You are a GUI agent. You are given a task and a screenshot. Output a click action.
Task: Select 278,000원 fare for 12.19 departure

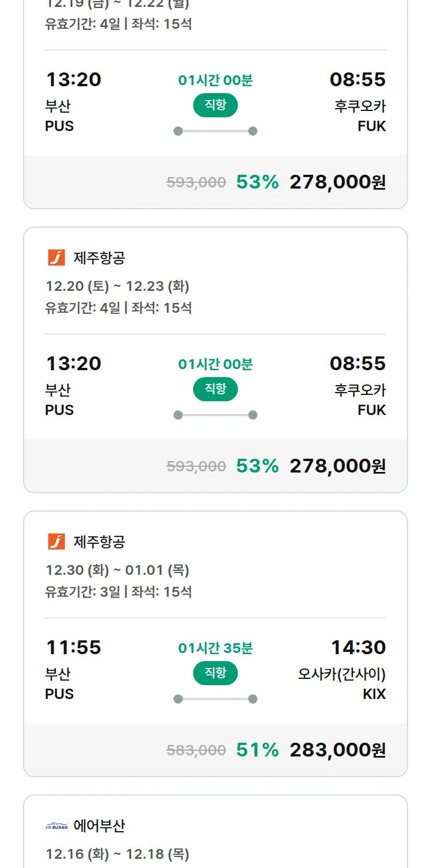(x=337, y=182)
